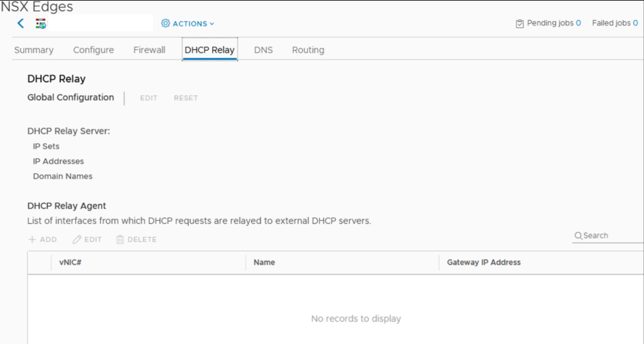Open the DNS tab
Screen dimensions: 644x349
263,50
